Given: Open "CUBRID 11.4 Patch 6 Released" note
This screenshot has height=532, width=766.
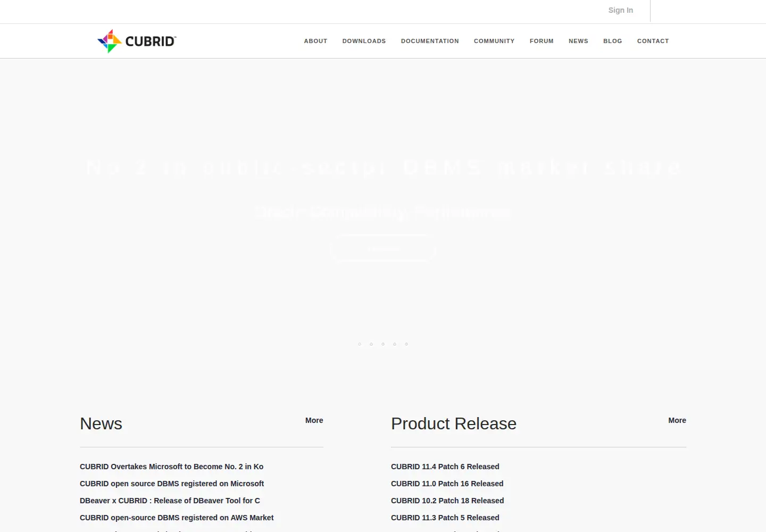Looking at the screenshot, I should [445, 467].
